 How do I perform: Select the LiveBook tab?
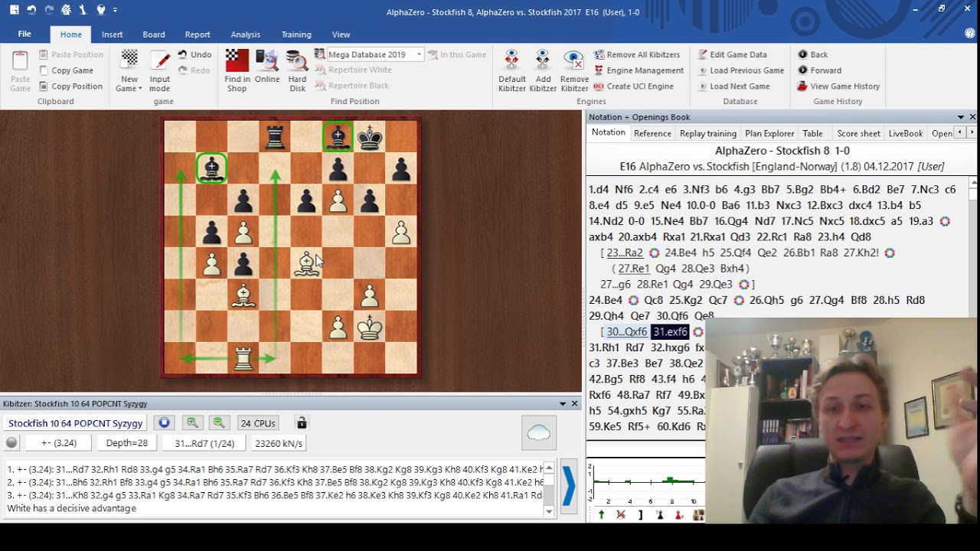(906, 133)
